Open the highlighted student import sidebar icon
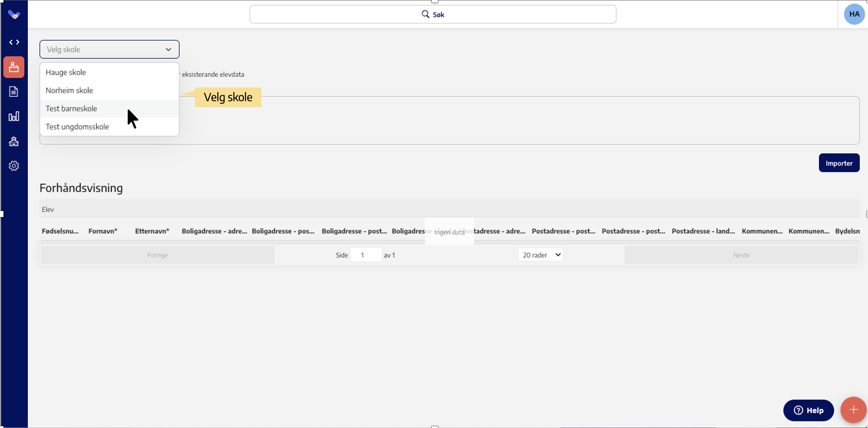The height and width of the screenshot is (428, 868). (x=14, y=67)
